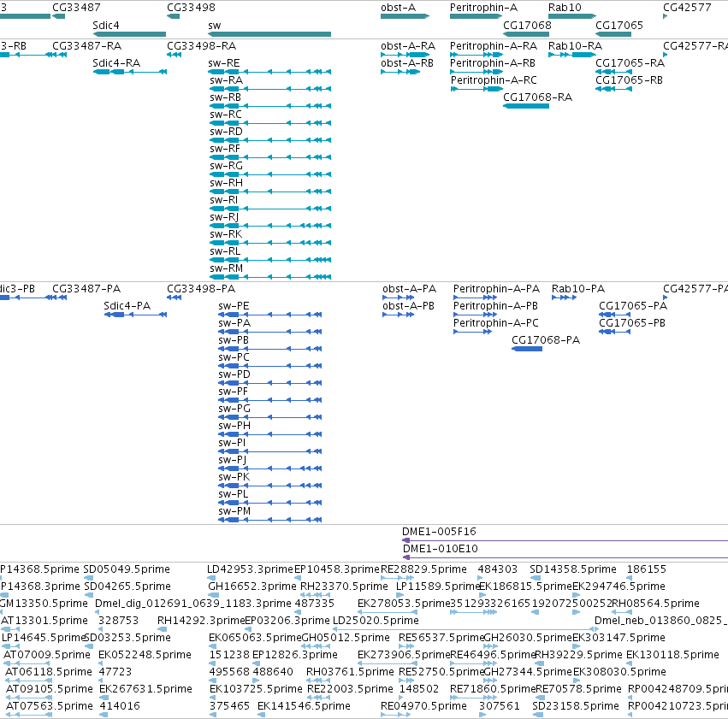
Task: Select the Peritrophin-A-RA transcript label
Action: (x=494, y=46)
